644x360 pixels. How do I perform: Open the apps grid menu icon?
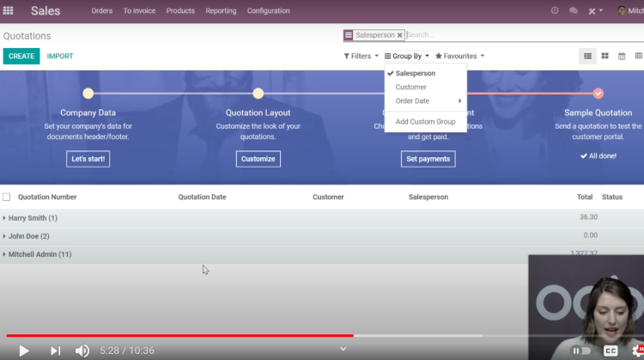9,10
